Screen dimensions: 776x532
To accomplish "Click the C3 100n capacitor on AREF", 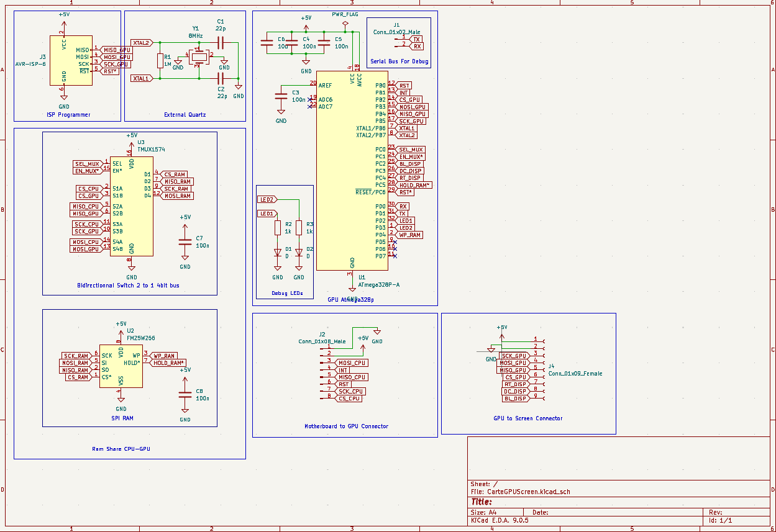I will (281, 96).
